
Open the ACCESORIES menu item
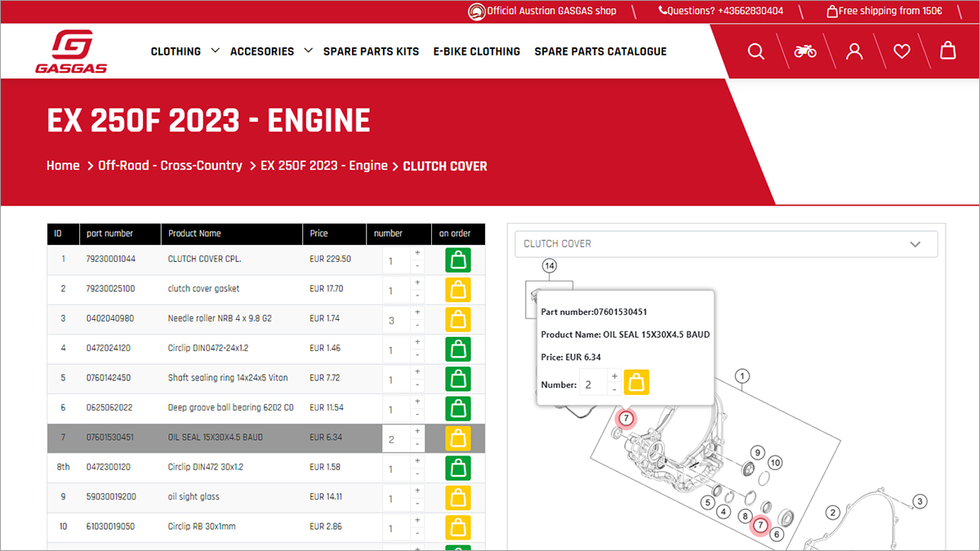[262, 51]
